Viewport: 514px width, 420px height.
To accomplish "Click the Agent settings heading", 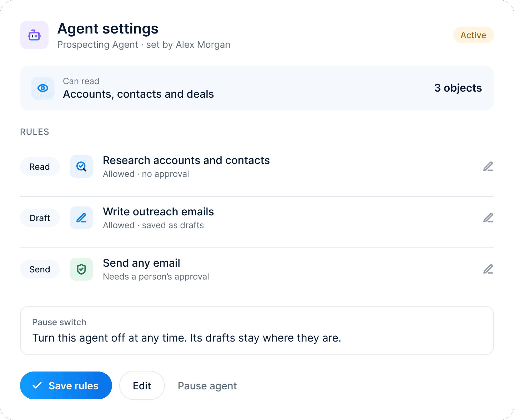I will click(x=108, y=29).
